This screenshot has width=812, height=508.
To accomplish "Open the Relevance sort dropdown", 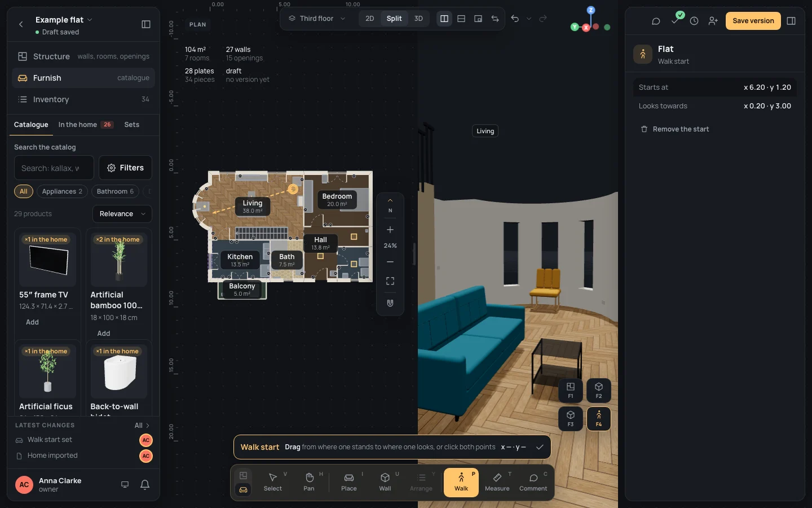I will [x=122, y=214].
